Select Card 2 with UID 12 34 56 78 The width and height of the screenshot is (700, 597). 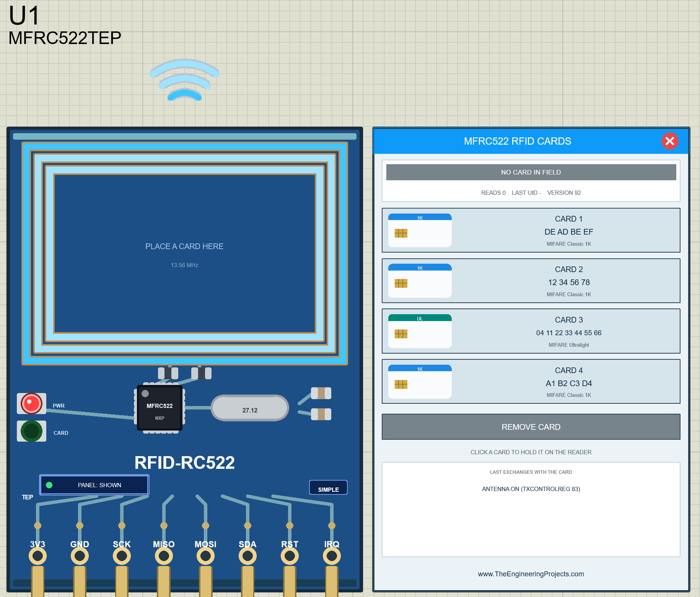pos(531,281)
